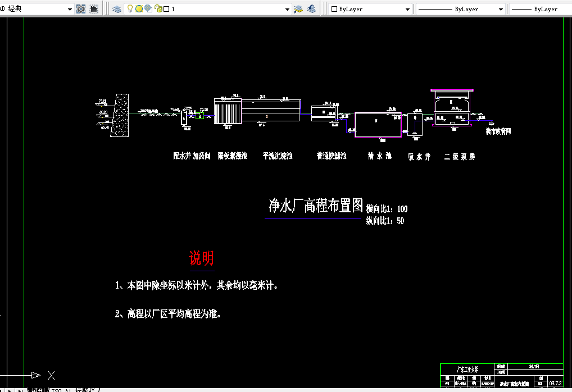Click the magenta clear water tank rectangle
Screen dimensions: 572x392
tap(378, 125)
